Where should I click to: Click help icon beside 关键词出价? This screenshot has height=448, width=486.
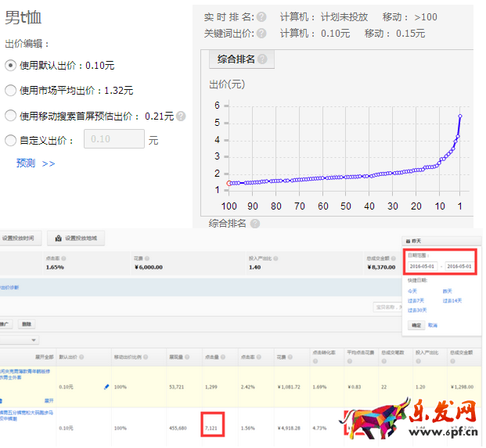tap(261, 34)
